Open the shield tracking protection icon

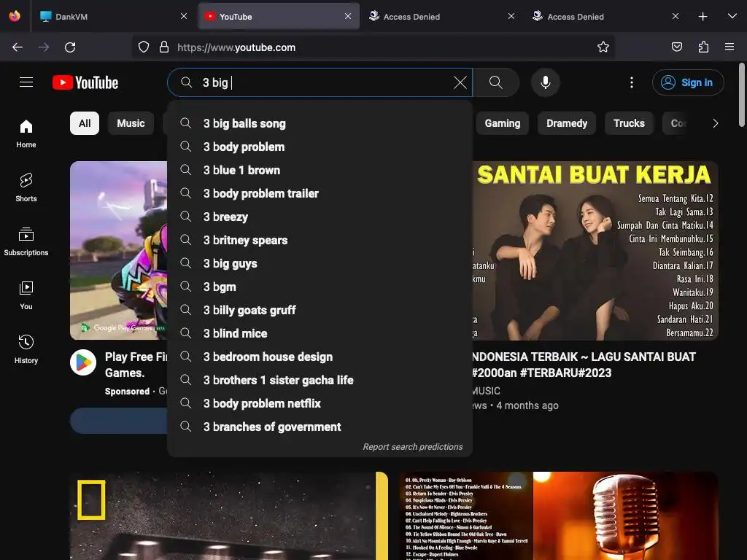(144, 47)
